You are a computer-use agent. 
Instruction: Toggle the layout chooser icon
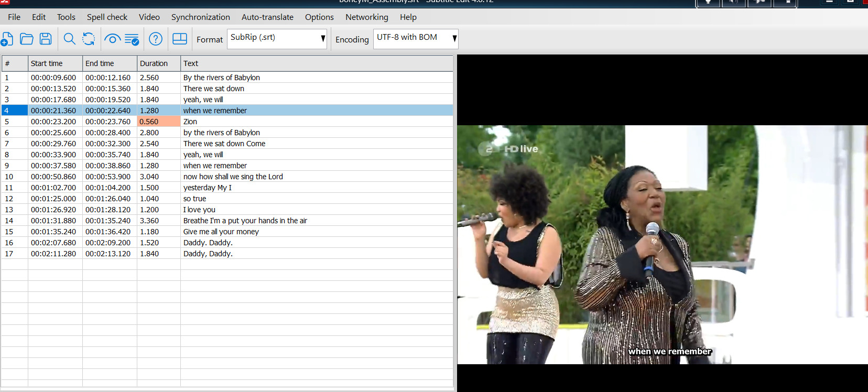[x=180, y=39]
